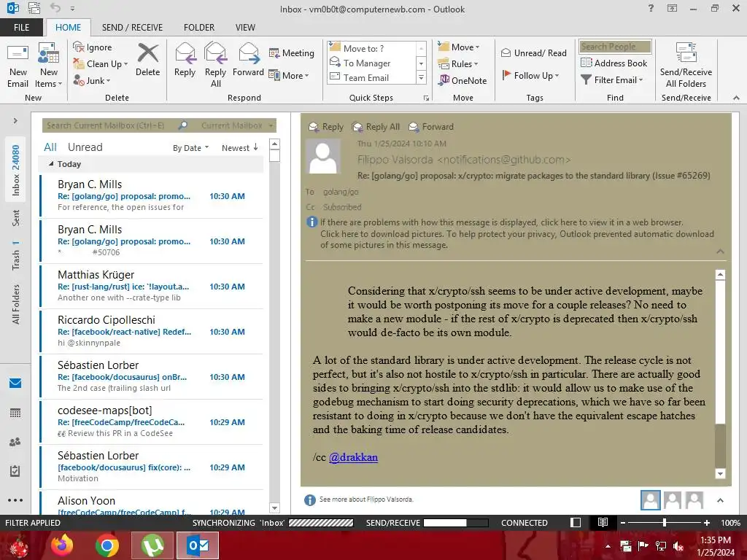
Task: Click Ignore conversation in the Delete group
Action: 93,47
